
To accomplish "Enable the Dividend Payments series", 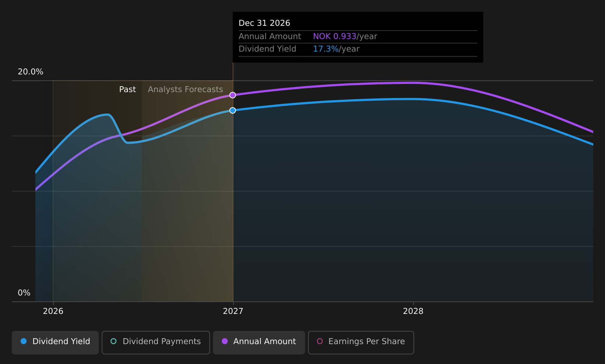I will (x=156, y=343).
